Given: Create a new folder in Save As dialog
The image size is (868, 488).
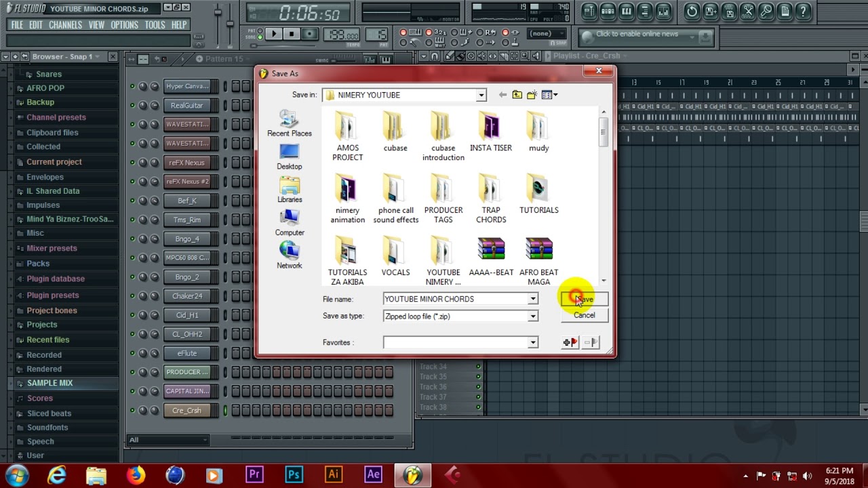Looking at the screenshot, I should click(532, 95).
